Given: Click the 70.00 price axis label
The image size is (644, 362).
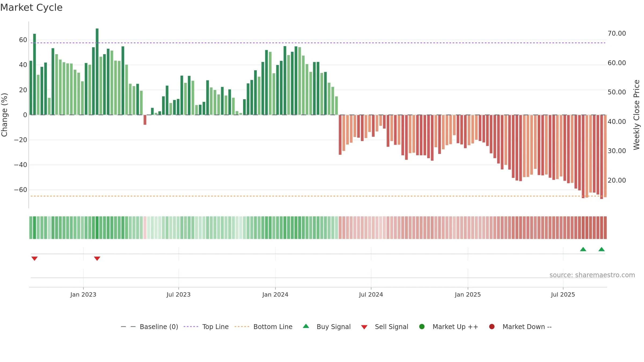Looking at the screenshot, I should click(617, 34).
